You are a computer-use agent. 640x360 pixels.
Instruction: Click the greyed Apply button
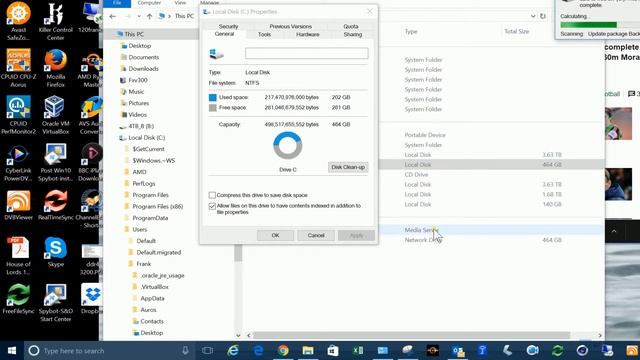pyautogui.click(x=356, y=236)
